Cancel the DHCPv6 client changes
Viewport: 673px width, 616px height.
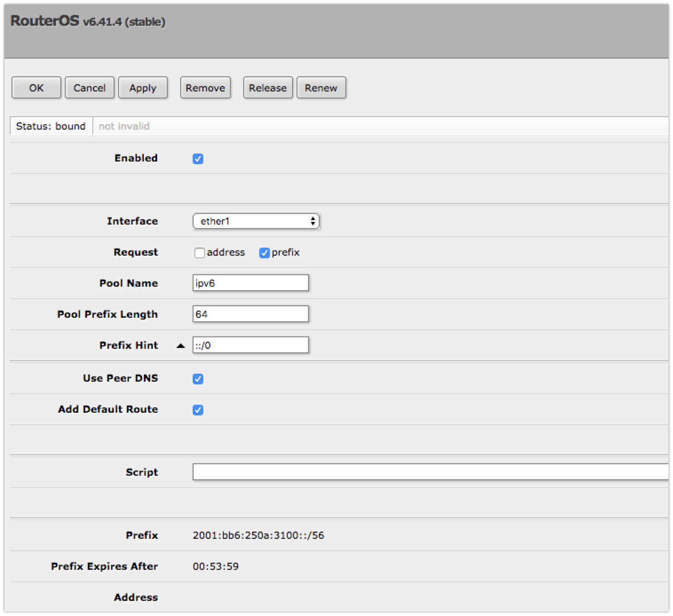90,87
